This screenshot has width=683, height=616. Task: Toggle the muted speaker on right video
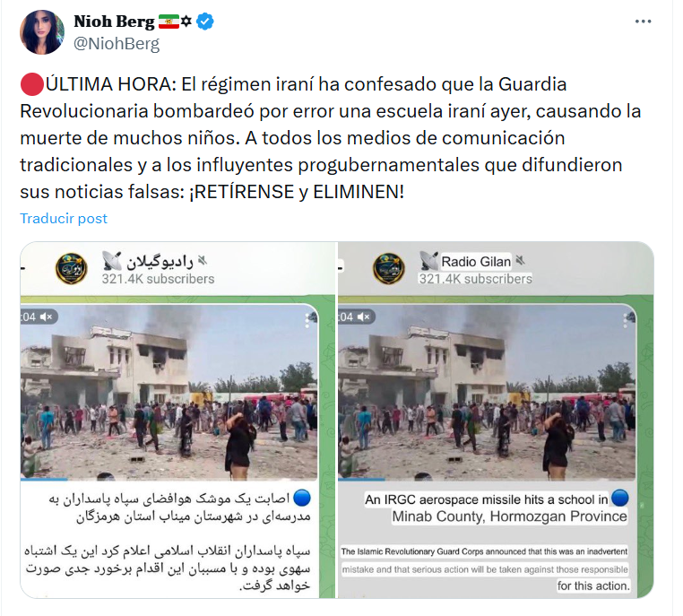363,317
